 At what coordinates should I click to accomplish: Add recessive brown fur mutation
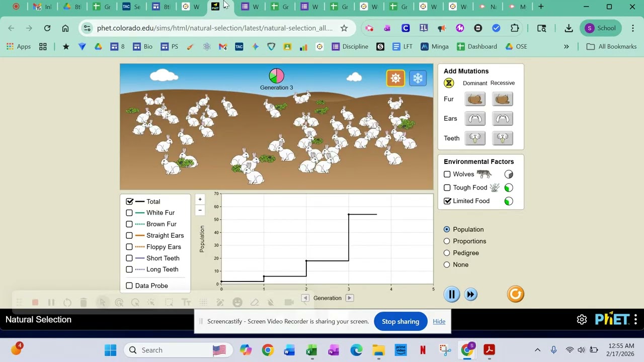point(502,99)
